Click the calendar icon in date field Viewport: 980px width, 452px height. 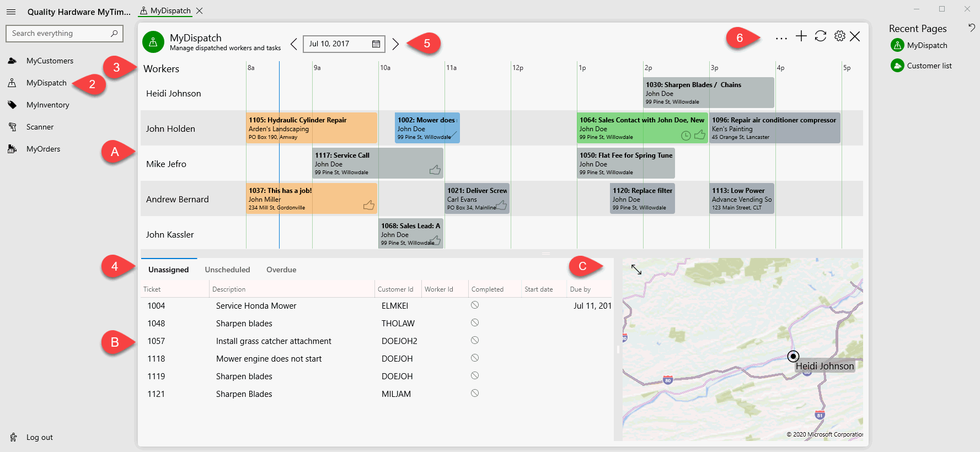376,44
